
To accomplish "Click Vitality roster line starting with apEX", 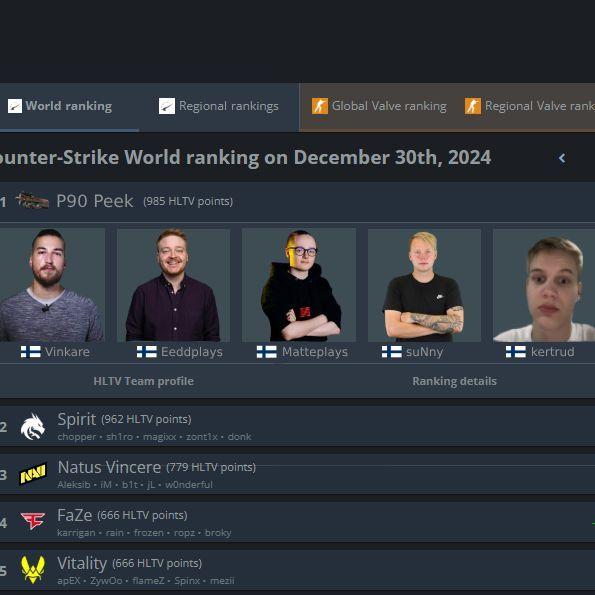I will click(x=146, y=581).
